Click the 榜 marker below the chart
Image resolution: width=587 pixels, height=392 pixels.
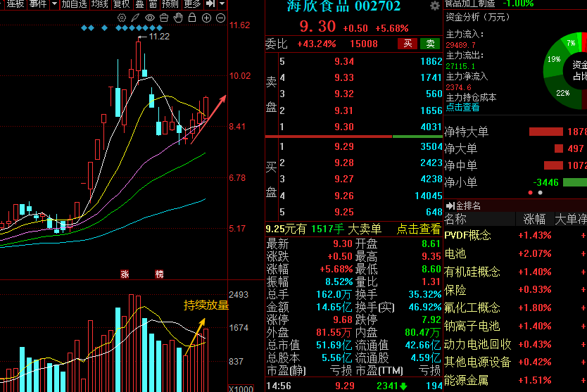(160, 274)
